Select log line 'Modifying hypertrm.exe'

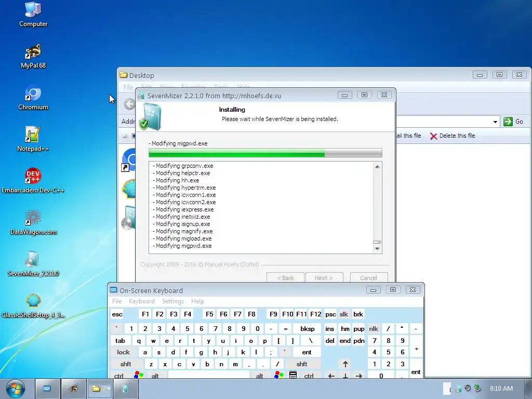point(184,188)
